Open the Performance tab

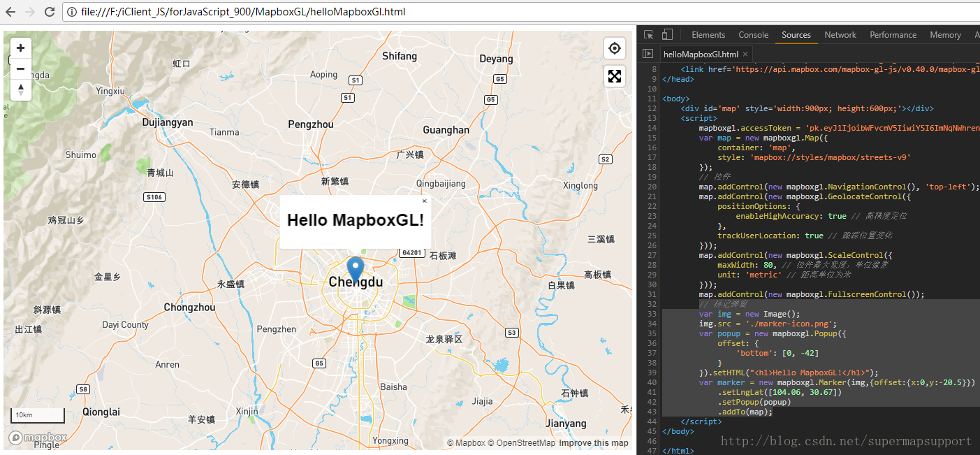click(x=893, y=35)
